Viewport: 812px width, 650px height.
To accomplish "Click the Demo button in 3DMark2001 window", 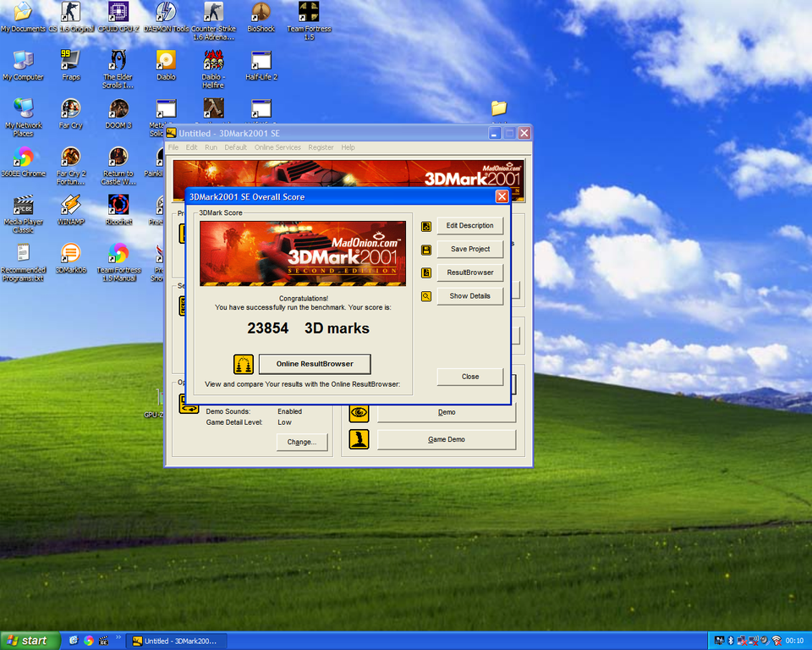I will click(x=447, y=413).
